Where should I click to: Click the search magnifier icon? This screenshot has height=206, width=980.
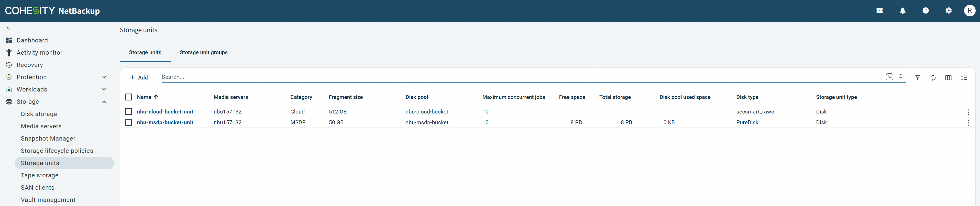click(x=901, y=77)
